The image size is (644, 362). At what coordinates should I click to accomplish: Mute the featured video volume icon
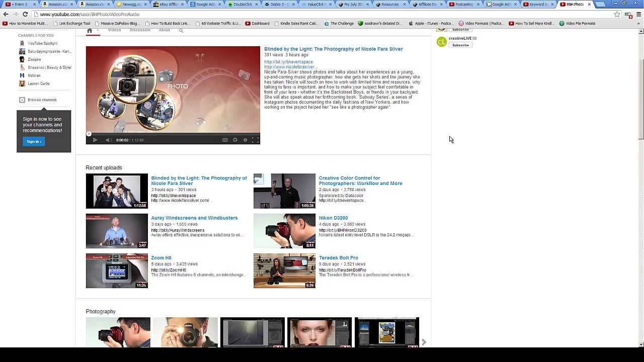(109, 140)
